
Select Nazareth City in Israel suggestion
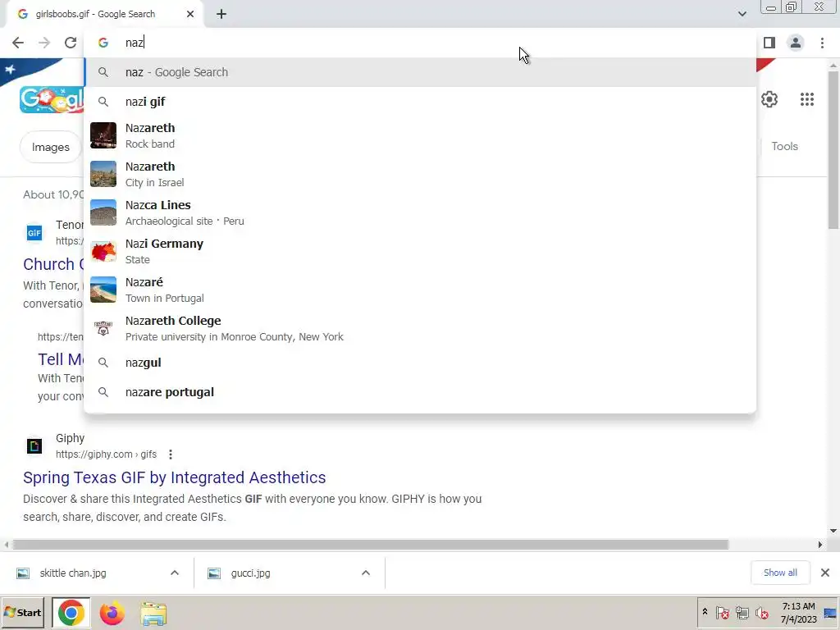[x=420, y=174]
